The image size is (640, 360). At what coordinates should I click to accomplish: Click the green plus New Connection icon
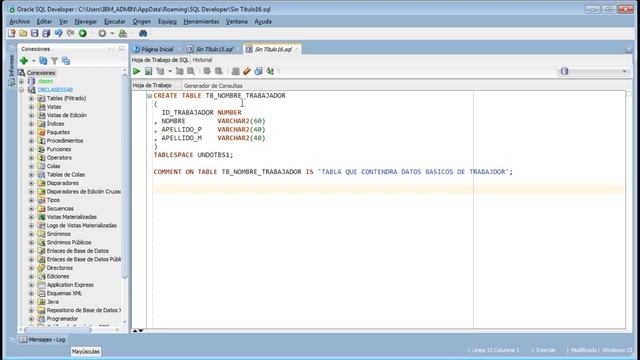coord(24,61)
